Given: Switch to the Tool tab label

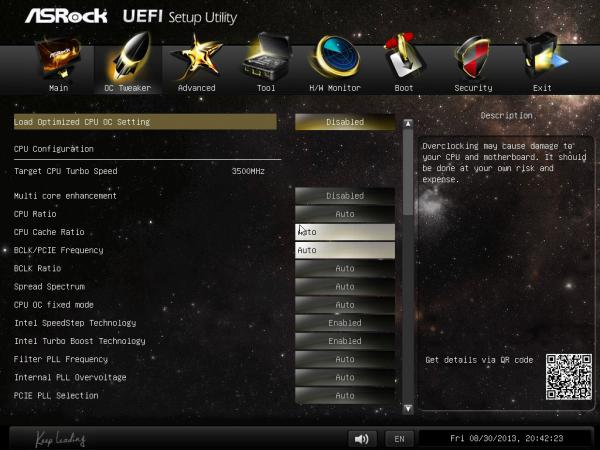Looking at the screenshot, I should click(266, 88).
